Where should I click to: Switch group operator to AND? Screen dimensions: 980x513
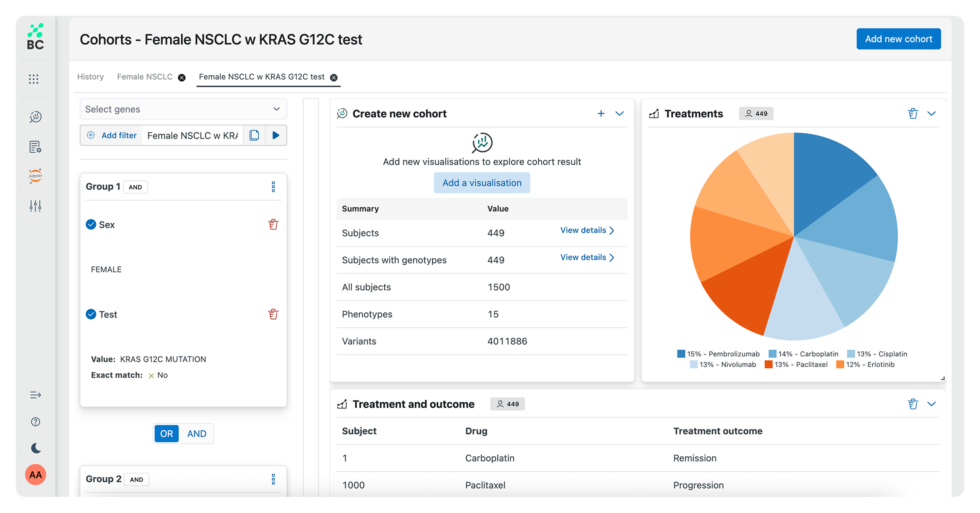(x=196, y=434)
